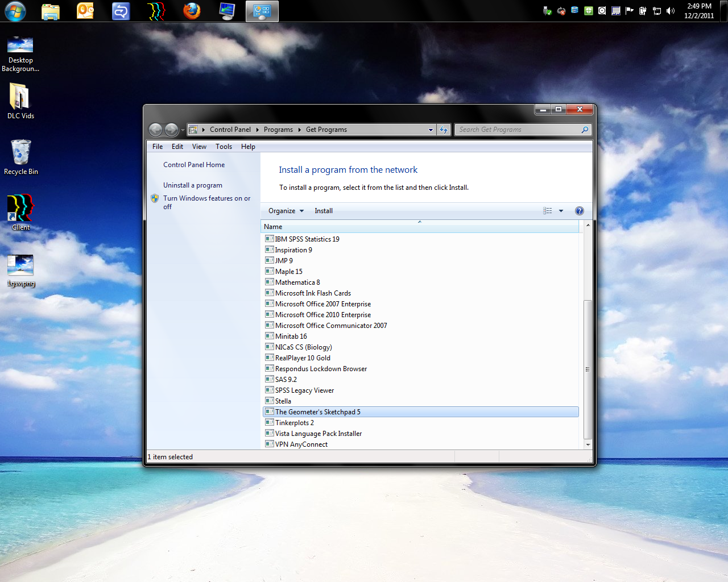Click the scrollbar down arrow in list
728x582 pixels.
pos(588,444)
